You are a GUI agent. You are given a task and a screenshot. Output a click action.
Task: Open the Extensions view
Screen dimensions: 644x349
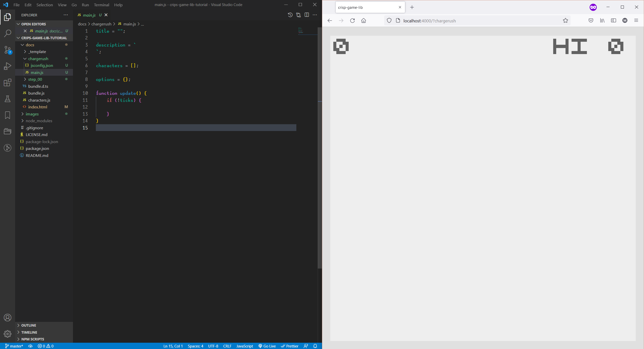pyautogui.click(x=8, y=83)
